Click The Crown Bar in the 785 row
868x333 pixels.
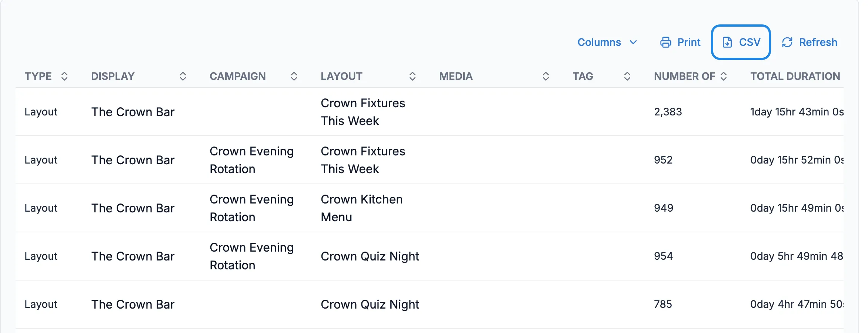[133, 304]
